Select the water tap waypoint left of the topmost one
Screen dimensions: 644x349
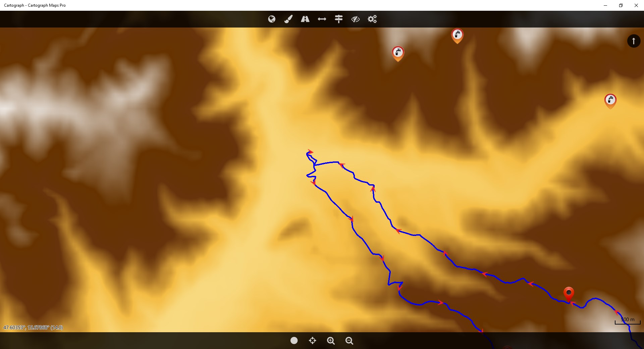[x=398, y=54]
